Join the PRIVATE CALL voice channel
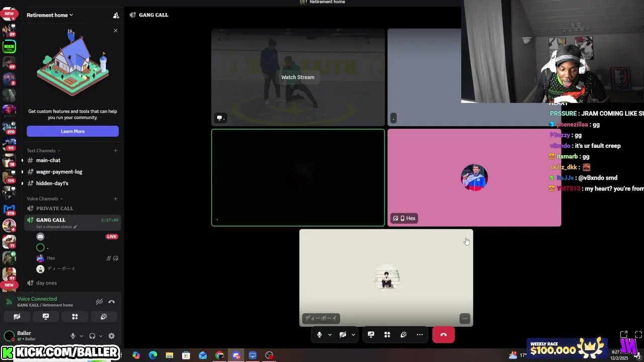The image size is (644, 362). pos(72,208)
